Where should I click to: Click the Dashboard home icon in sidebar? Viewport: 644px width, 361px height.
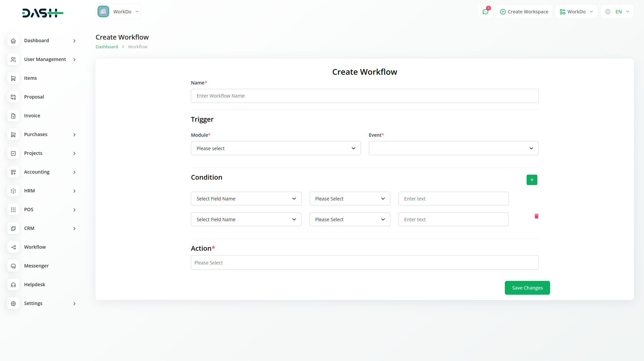tap(13, 41)
